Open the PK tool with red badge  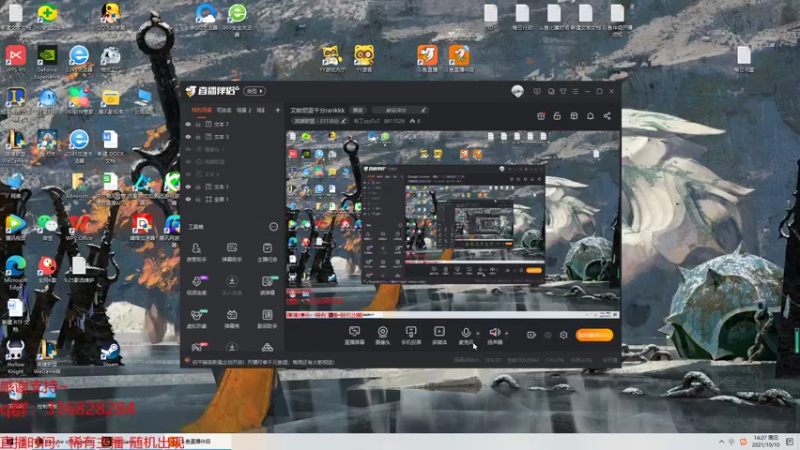click(x=197, y=347)
